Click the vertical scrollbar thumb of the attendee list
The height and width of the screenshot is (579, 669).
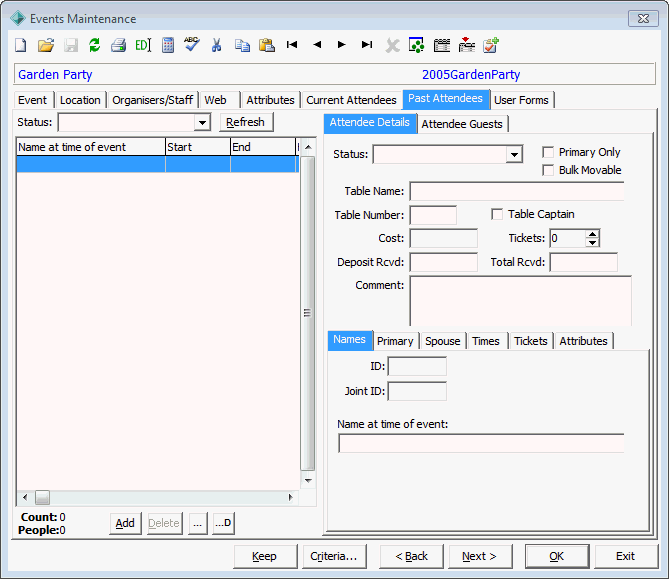pyautogui.click(x=307, y=314)
